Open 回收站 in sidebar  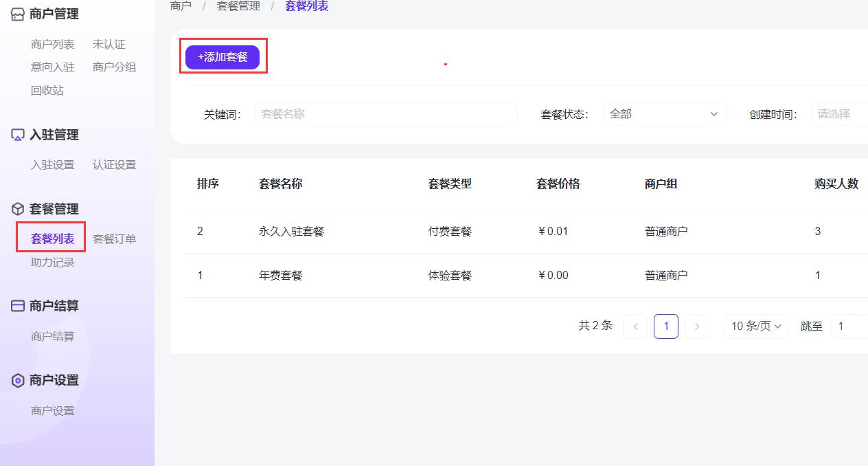pyautogui.click(x=47, y=91)
